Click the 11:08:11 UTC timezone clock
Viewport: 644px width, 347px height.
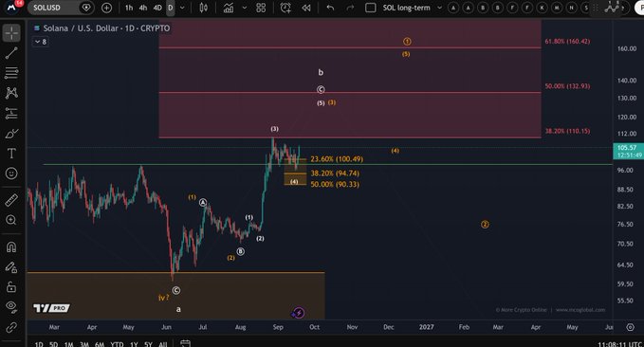pyautogui.click(x=620, y=344)
